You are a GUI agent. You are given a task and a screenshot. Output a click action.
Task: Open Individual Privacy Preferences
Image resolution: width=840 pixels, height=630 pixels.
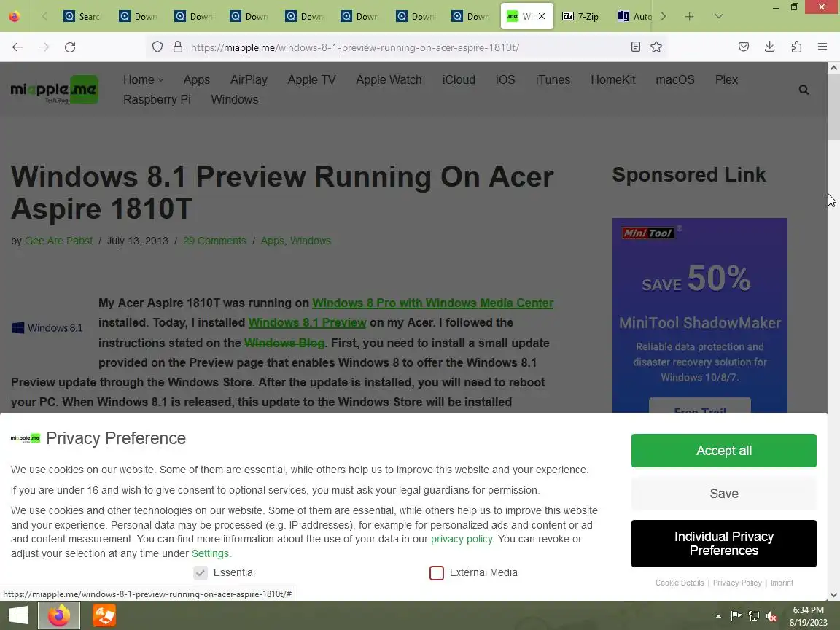click(x=724, y=543)
